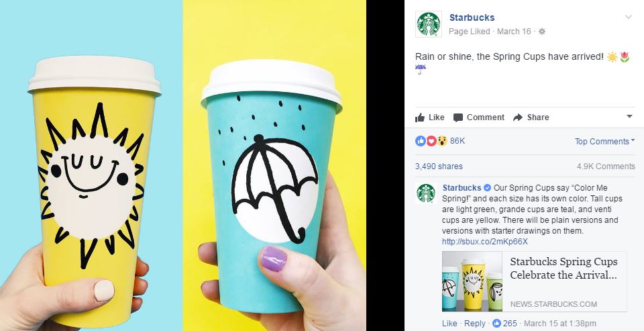Image resolution: width=644 pixels, height=331 pixels.
Task: Open the sbux.co/2mKp66X link
Action: [x=484, y=241]
